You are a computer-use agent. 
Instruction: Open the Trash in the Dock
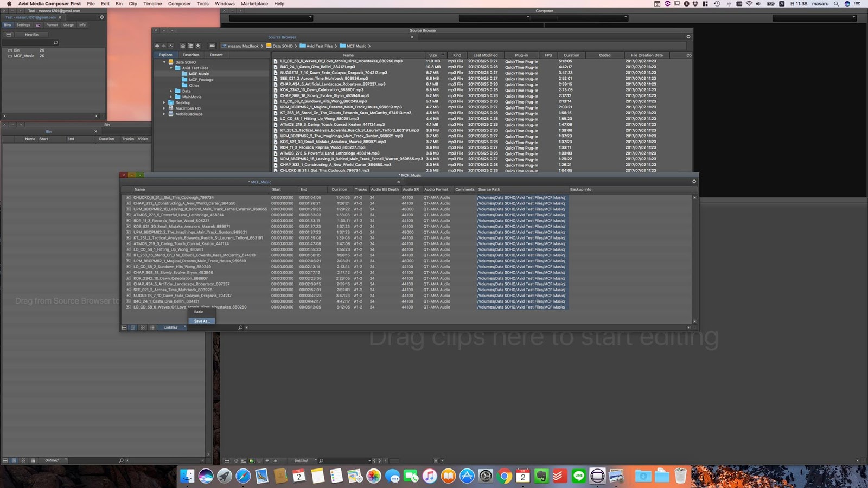681,476
